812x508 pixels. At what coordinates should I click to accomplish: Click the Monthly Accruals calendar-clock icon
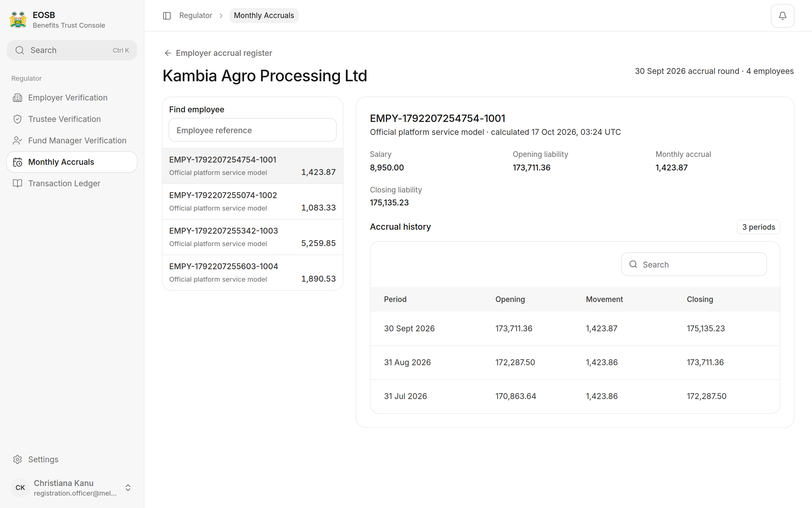pyautogui.click(x=17, y=162)
